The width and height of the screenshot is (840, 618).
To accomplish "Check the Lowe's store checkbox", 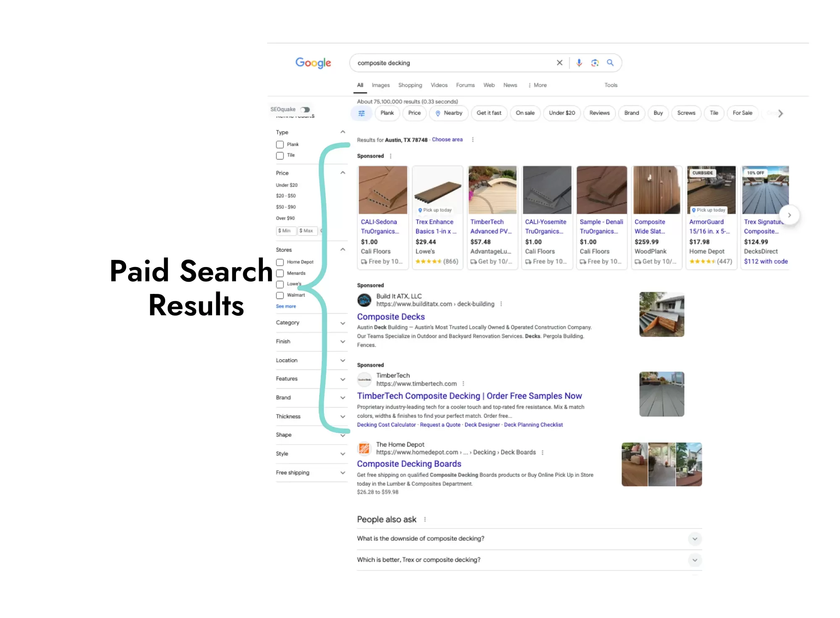I will [280, 284].
